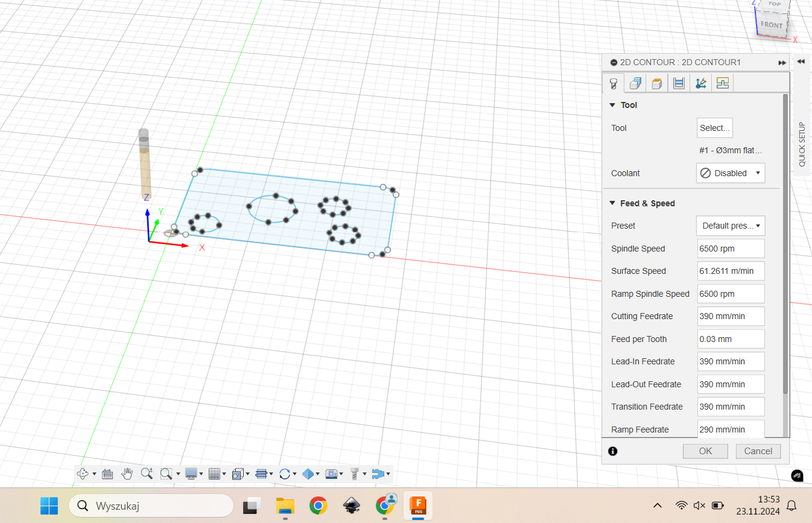The image size is (812, 523).
Task: Click the muted volume icon in the tray
Action: coord(700,505)
